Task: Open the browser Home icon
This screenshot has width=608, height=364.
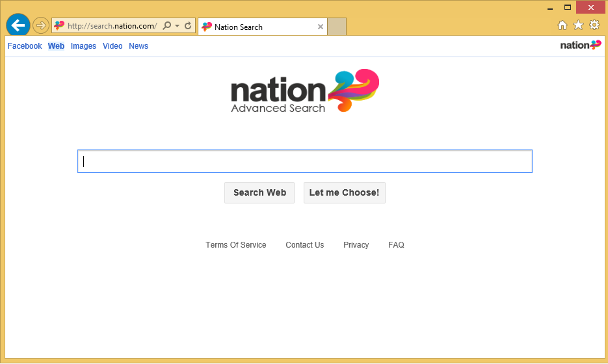Action: pyautogui.click(x=562, y=25)
